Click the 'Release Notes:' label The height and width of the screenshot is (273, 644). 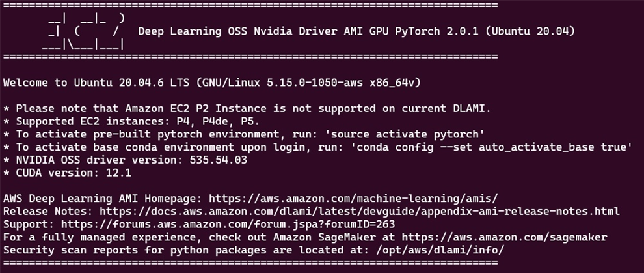(x=48, y=211)
